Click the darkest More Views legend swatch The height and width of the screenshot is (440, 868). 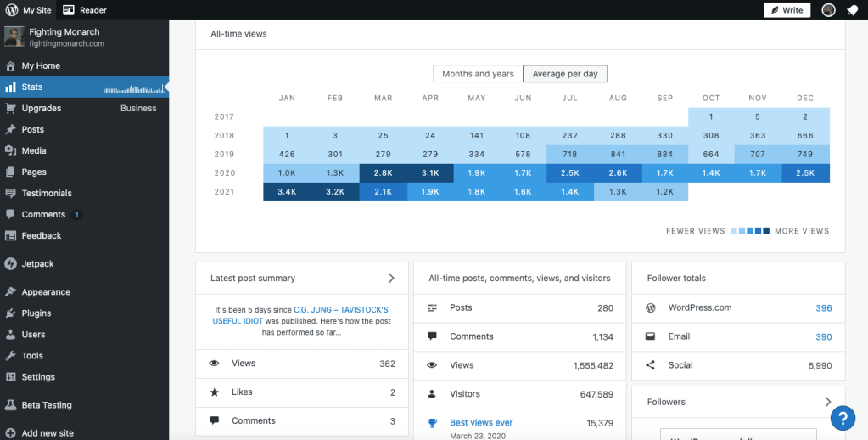(x=766, y=231)
